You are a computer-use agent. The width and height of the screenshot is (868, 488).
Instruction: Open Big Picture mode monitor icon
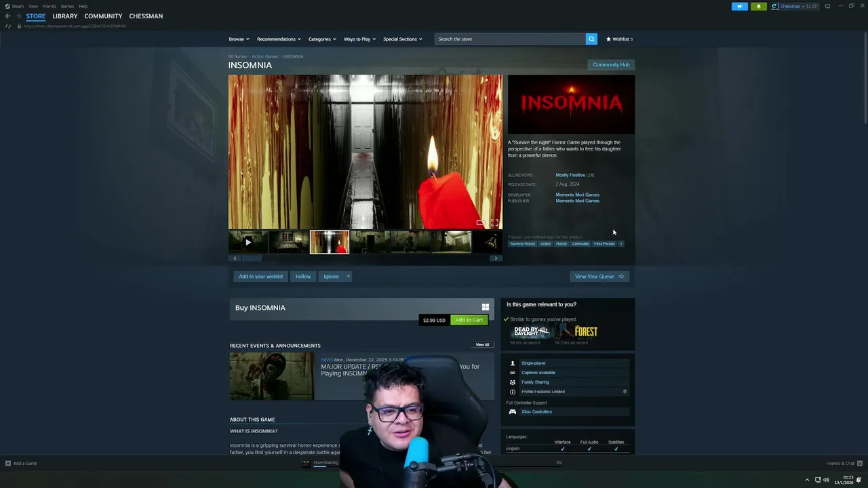point(827,6)
